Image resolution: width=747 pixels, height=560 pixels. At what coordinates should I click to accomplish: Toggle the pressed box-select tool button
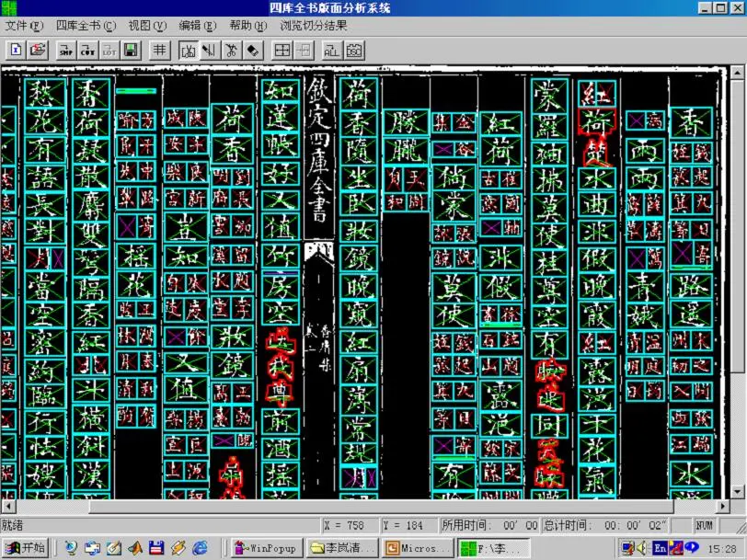tap(189, 50)
